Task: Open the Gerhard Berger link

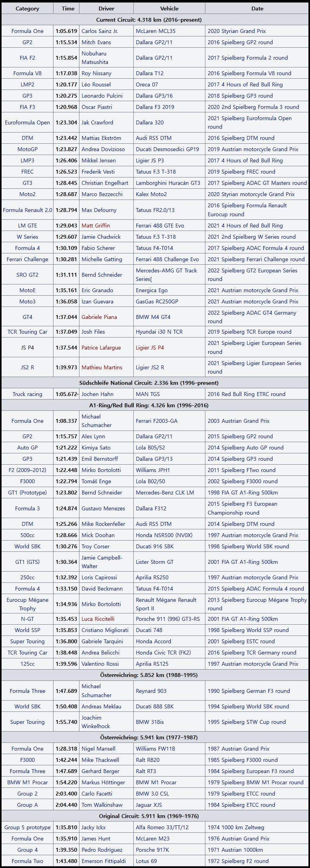Action: (100, 771)
